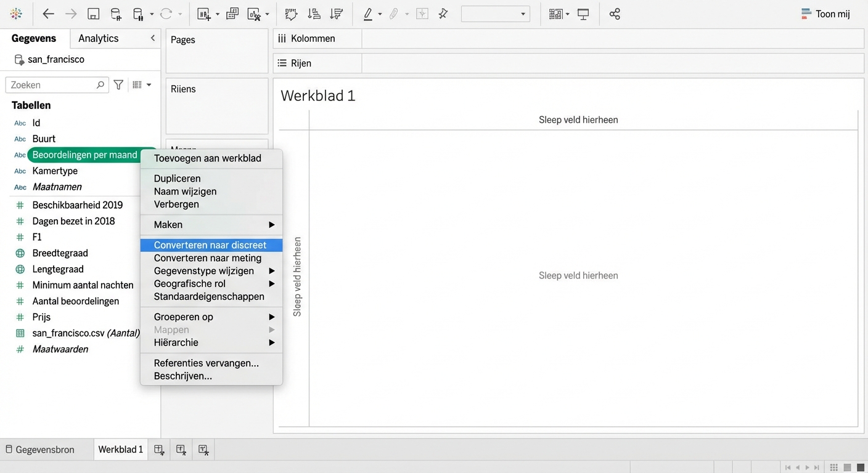868x473 pixels.
Task: Switch to the Analytics tab
Action: coord(99,38)
